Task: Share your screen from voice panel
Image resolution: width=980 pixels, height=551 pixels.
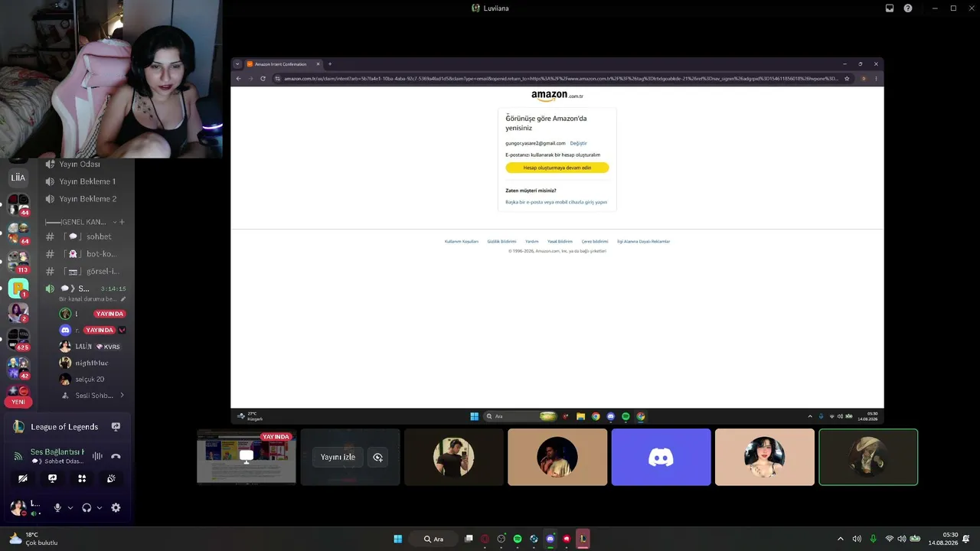Action: [52, 478]
